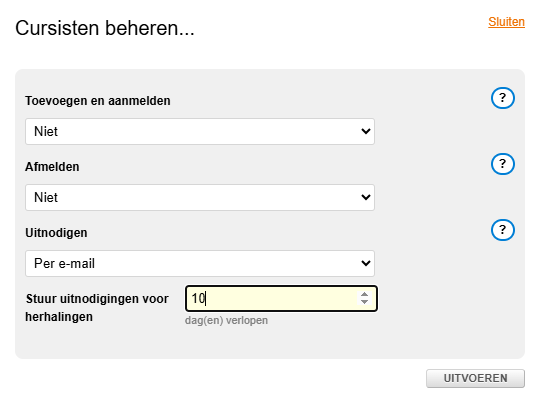Click the chevron of the Toevoegen en aanmelden select
Screen dimensions: 539x399
coord(366,131)
